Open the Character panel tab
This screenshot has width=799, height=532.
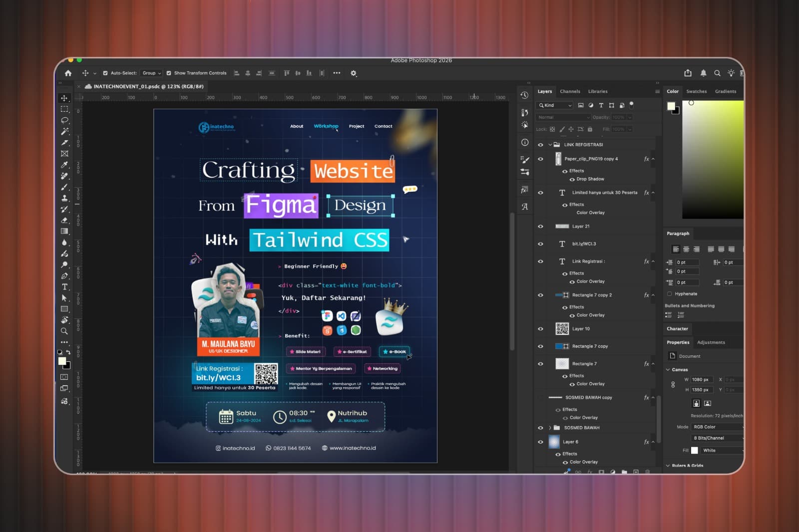point(677,329)
